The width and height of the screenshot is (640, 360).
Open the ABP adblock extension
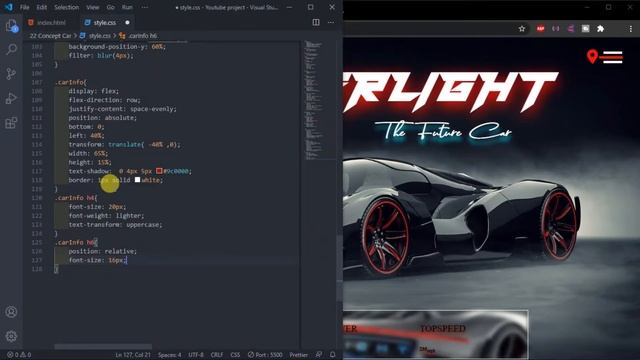click(540, 29)
